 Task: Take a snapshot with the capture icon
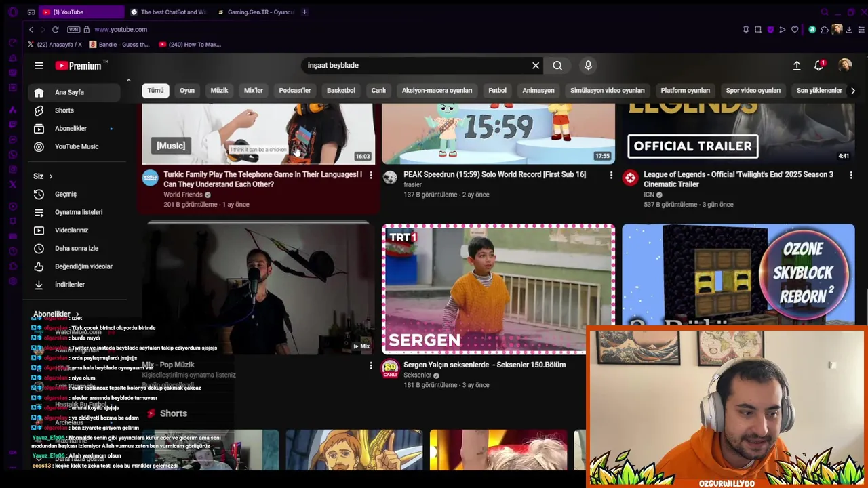click(758, 30)
